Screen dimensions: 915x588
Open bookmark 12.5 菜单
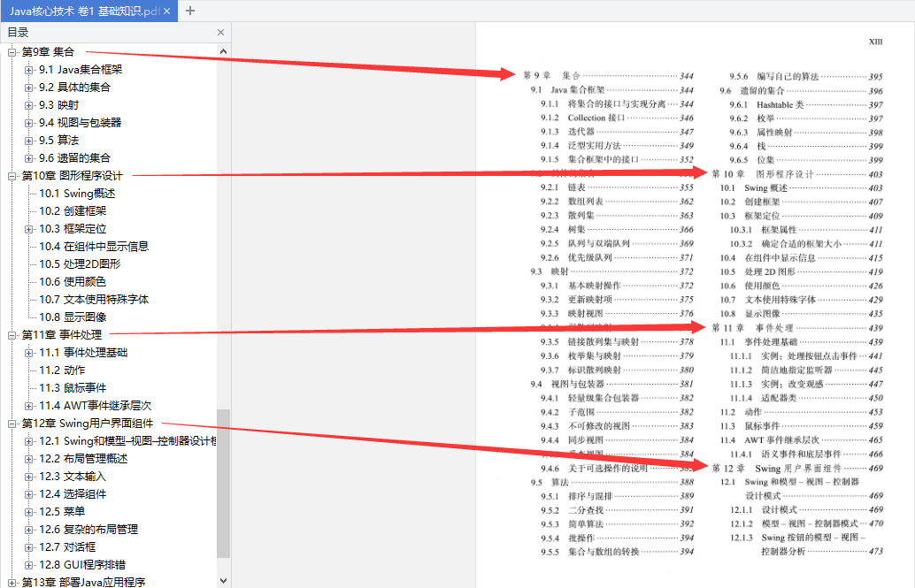coord(63,512)
